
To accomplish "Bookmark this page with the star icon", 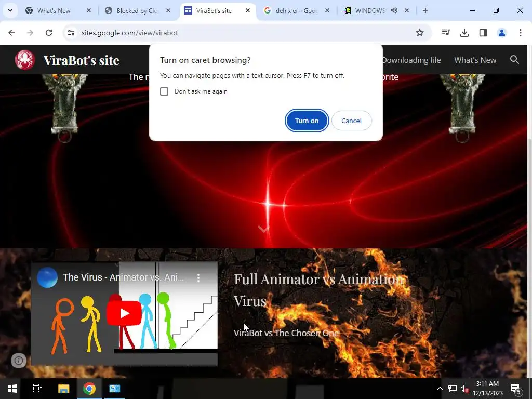I will pos(420,33).
